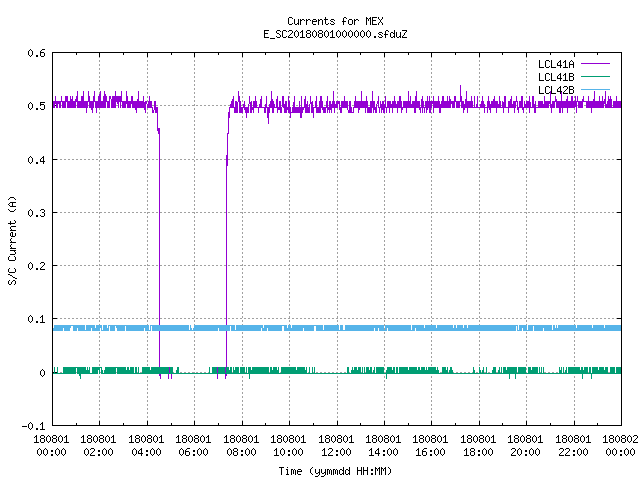Viewport: 640px width, 480px height.
Task: Click the 0.6 y-axis tick value
Action: pyautogui.click(x=36, y=53)
